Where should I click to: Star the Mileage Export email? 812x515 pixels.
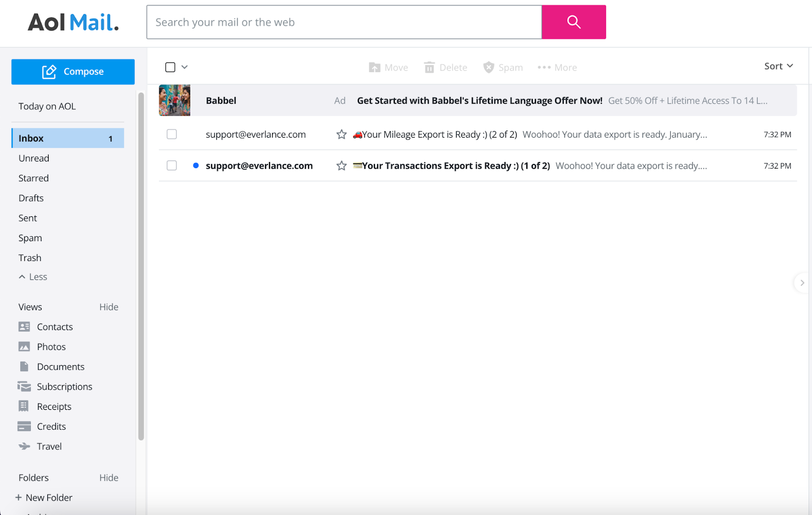point(342,135)
